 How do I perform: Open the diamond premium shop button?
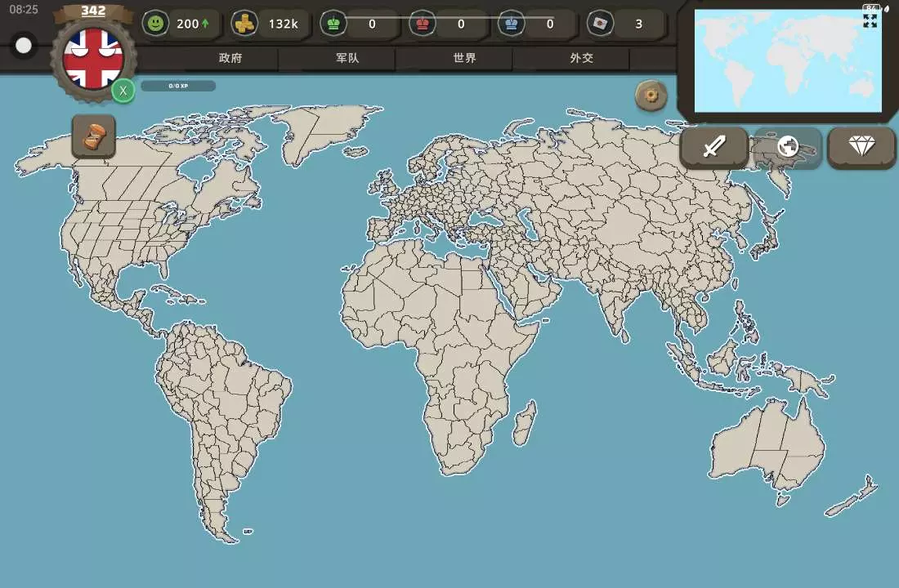point(861,147)
